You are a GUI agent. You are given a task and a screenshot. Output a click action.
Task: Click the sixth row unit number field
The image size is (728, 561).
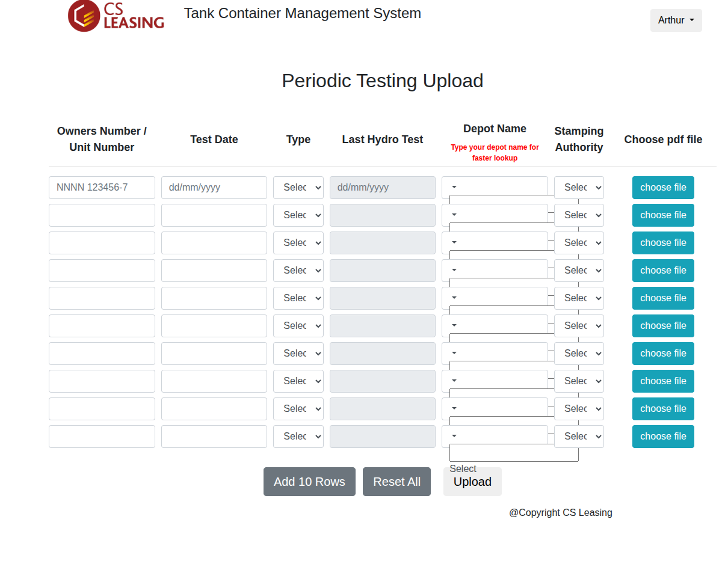click(x=102, y=326)
